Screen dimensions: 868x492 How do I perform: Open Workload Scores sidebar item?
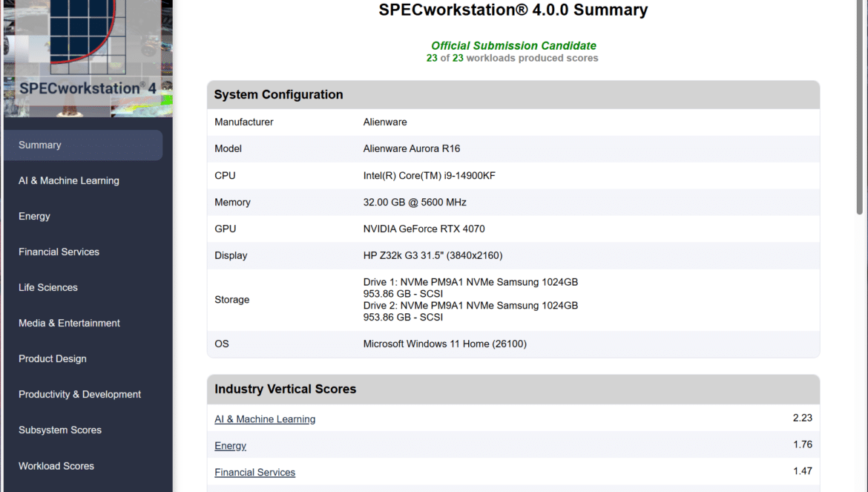tap(56, 466)
